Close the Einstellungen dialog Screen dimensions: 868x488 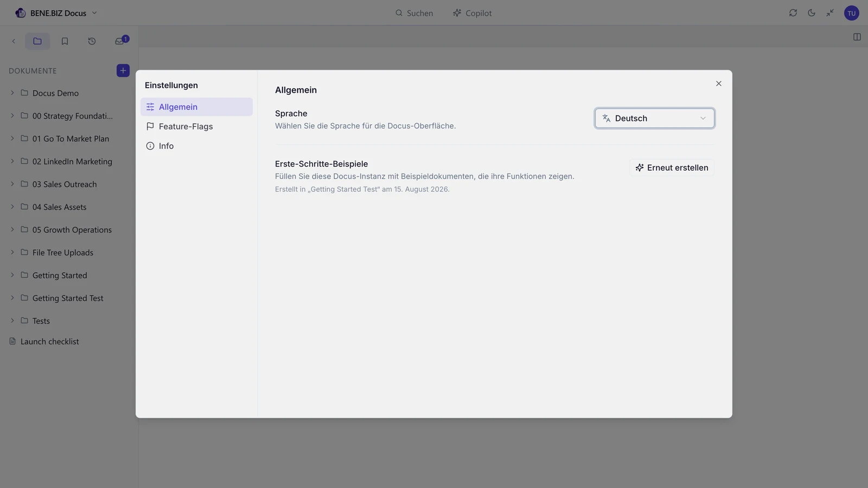pyautogui.click(x=719, y=84)
